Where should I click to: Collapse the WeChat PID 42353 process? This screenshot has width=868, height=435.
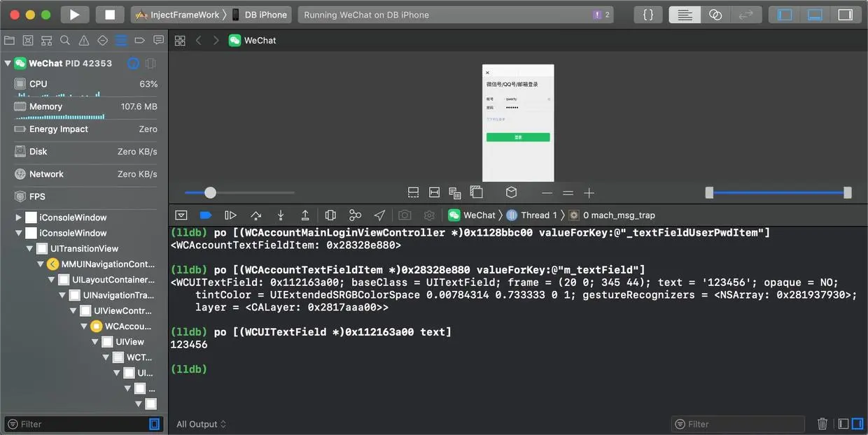(x=8, y=63)
